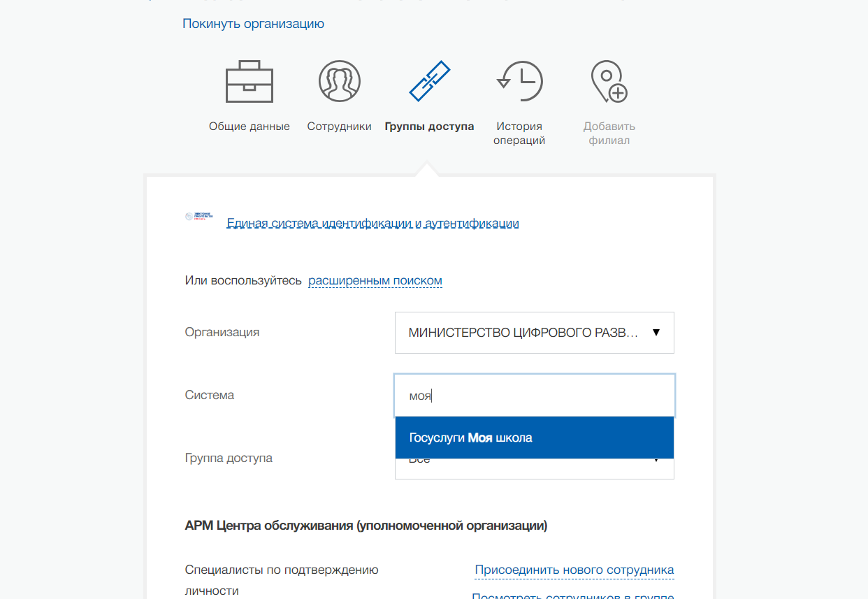Click the employees silhouettes icon
The height and width of the screenshot is (599, 868).
(x=339, y=82)
